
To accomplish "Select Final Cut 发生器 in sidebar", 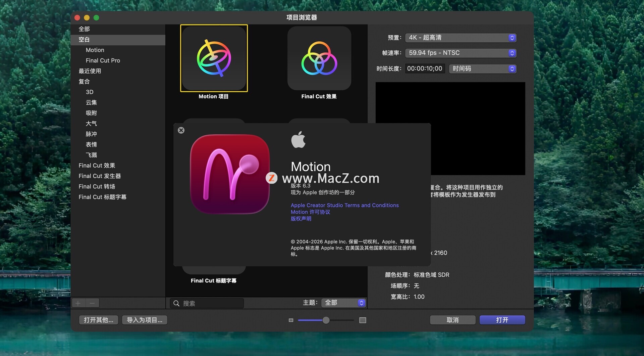I will [x=118, y=176].
